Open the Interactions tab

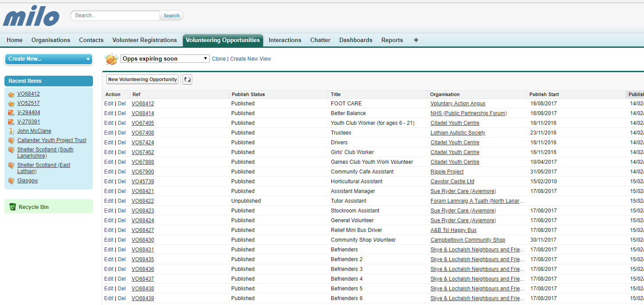[x=285, y=40]
